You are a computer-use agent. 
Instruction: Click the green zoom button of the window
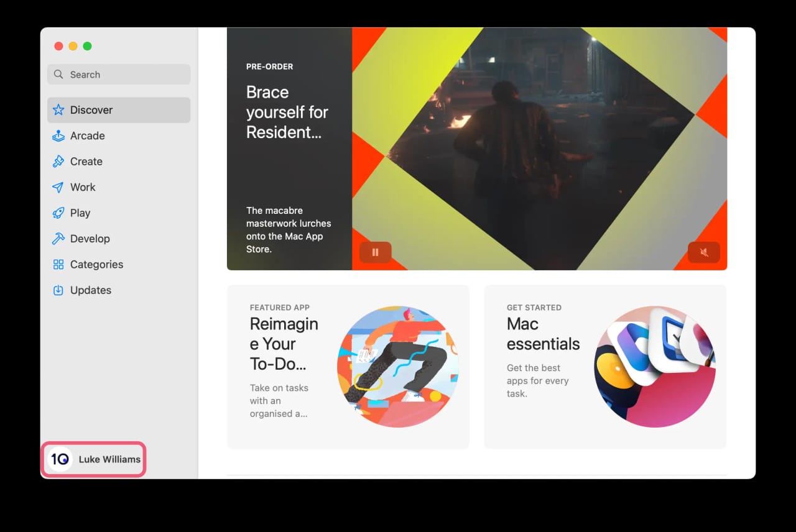pos(88,46)
